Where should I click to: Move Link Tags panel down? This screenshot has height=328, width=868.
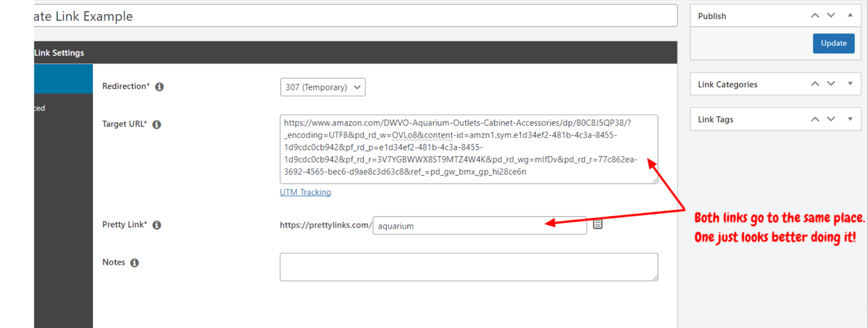pos(831,119)
